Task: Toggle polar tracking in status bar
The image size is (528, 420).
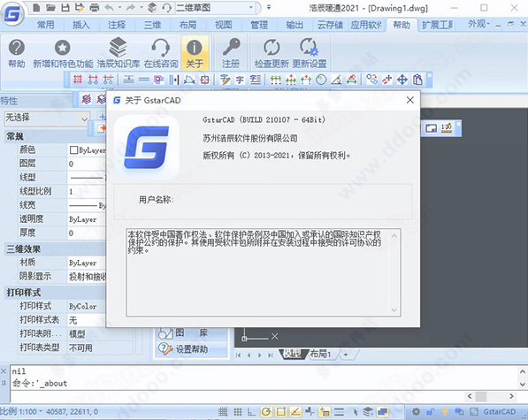Action: (266, 411)
